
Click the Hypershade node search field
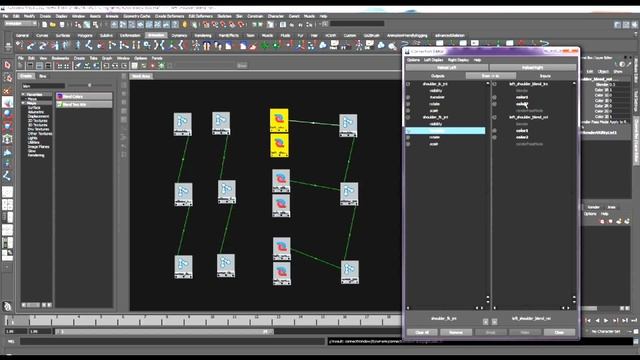click(43, 86)
